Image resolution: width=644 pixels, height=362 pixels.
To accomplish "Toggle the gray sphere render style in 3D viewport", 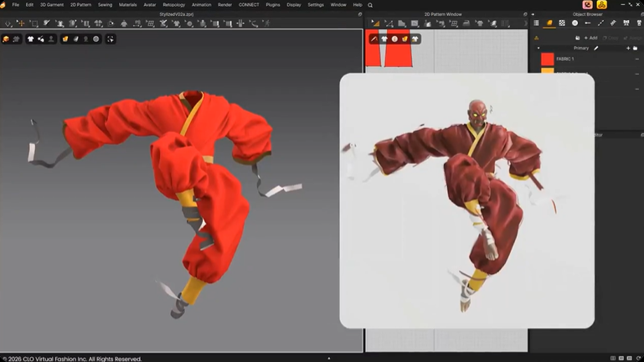I will [x=96, y=39].
